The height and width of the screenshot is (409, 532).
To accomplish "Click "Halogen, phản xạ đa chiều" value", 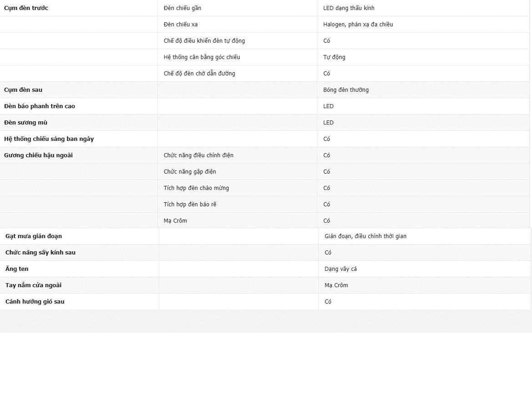I will [x=358, y=25].
